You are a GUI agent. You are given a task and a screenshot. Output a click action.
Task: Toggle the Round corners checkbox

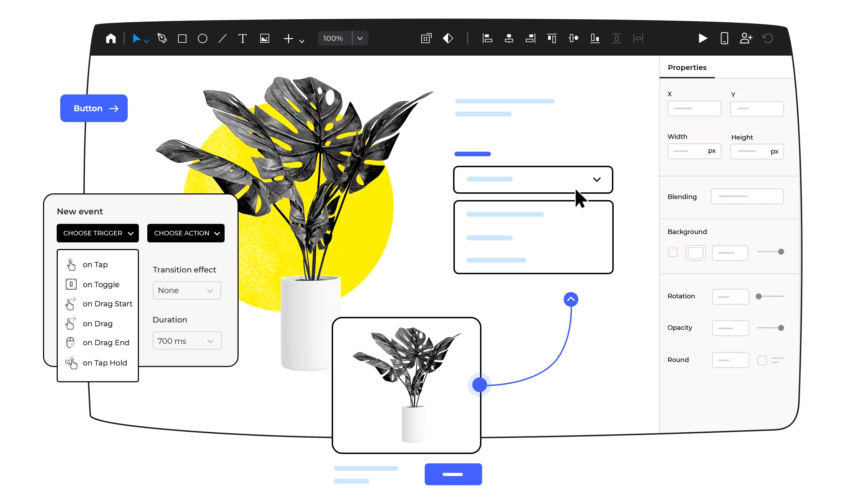(x=762, y=360)
